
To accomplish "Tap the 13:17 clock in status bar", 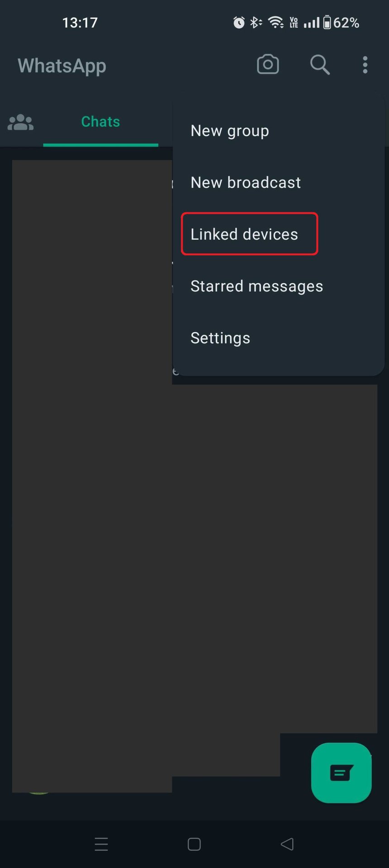I will 80,23.
